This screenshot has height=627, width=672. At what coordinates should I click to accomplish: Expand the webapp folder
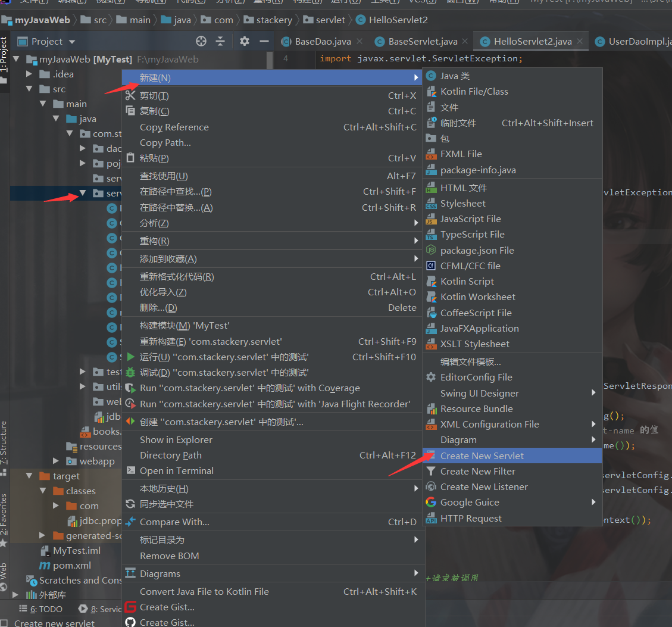(x=56, y=461)
